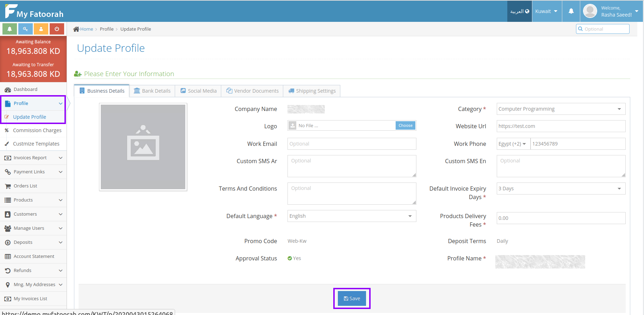Image resolution: width=644 pixels, height=315 pixels.
Task: Click the Mng. My Addresses pin icon
Action: pos(8,285)
